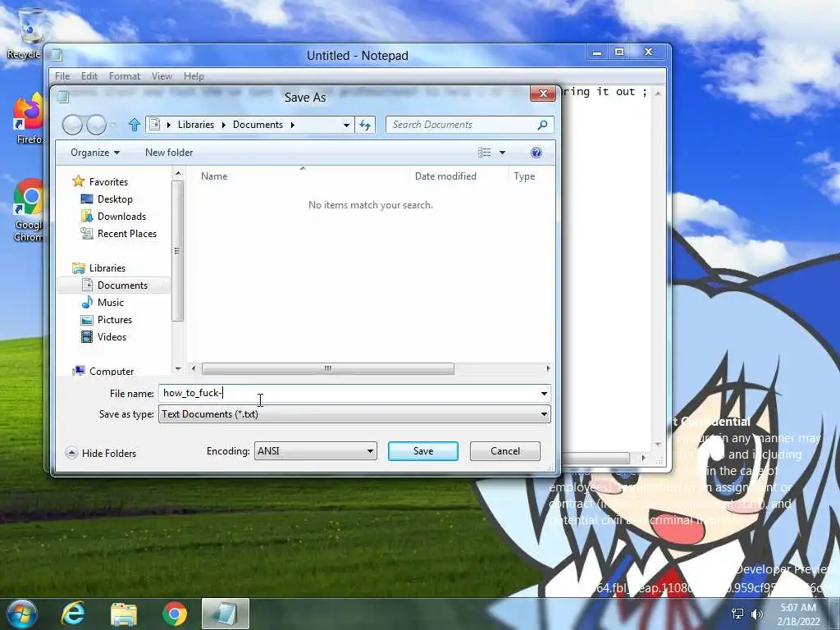
Task: Open the Help question mark icon
Action: [536, 153]
